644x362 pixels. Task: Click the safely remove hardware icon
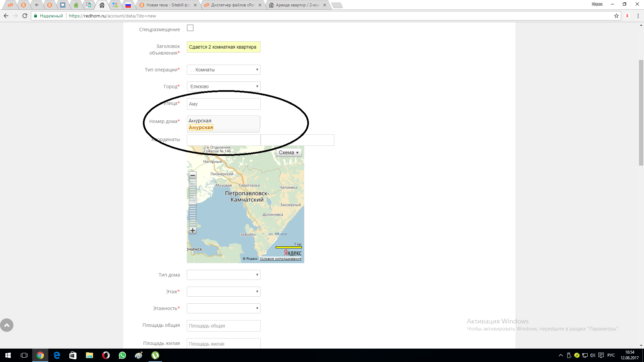coord(569,355)
